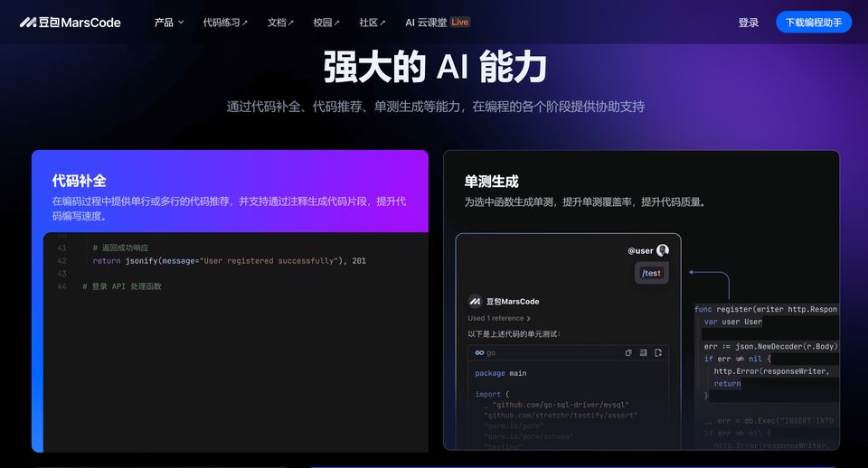Click the Live badge beside AI 云课堂
Image resolution: width=868 pixels, height=468 pixels.
click(459, 23)
